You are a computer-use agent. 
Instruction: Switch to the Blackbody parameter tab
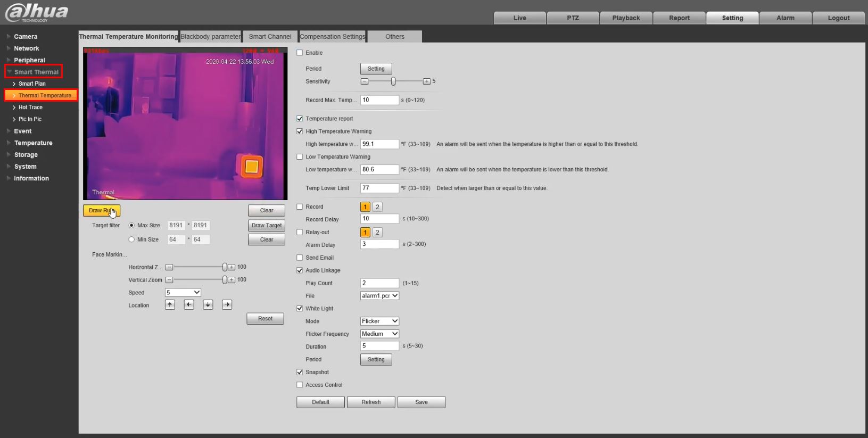210,37
